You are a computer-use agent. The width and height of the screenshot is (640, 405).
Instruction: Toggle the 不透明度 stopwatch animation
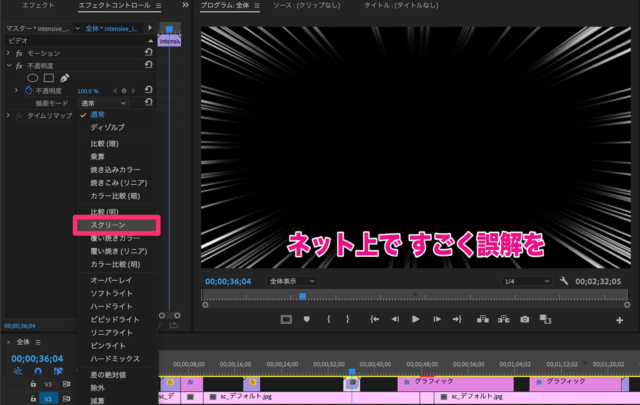29,90
